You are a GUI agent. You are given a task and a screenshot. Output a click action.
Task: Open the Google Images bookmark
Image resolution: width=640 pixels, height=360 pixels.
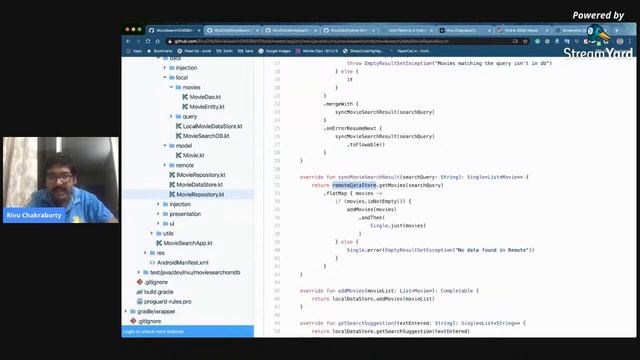click(x=274, y=51)
